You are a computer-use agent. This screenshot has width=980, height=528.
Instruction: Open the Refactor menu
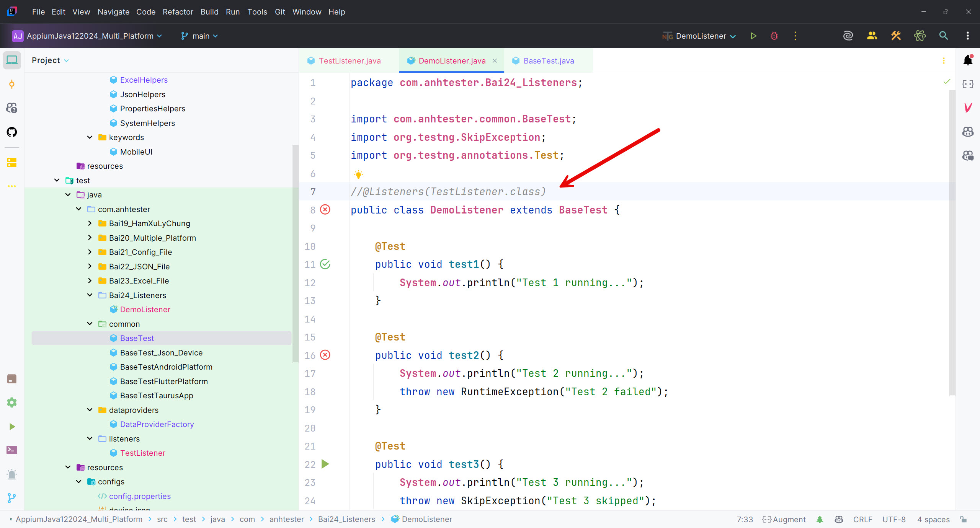tap(178, 12)
